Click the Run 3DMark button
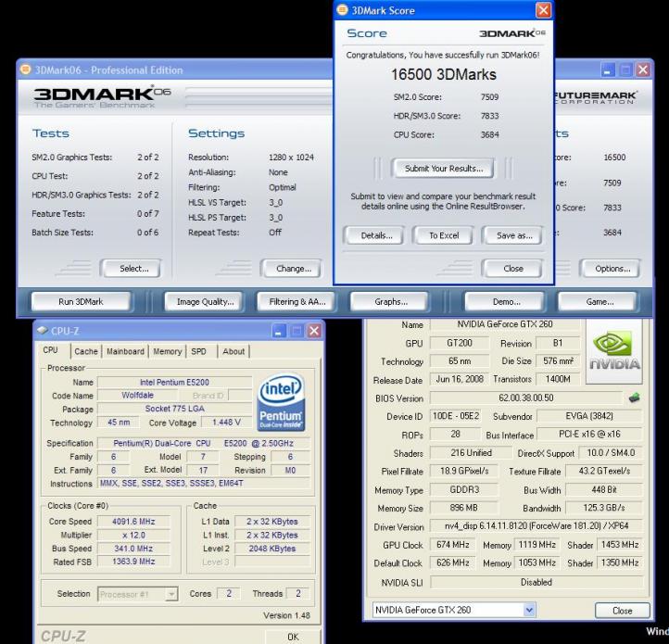669x644 pixels. click(x=81, y=301)
